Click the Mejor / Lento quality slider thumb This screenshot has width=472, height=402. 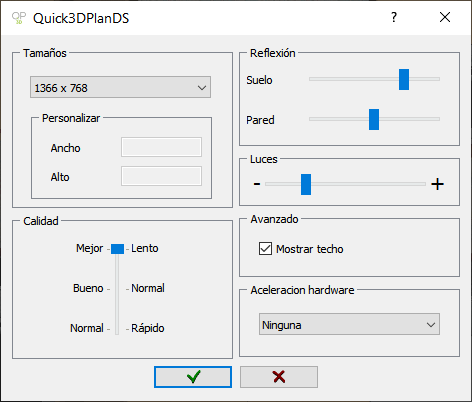117,249
